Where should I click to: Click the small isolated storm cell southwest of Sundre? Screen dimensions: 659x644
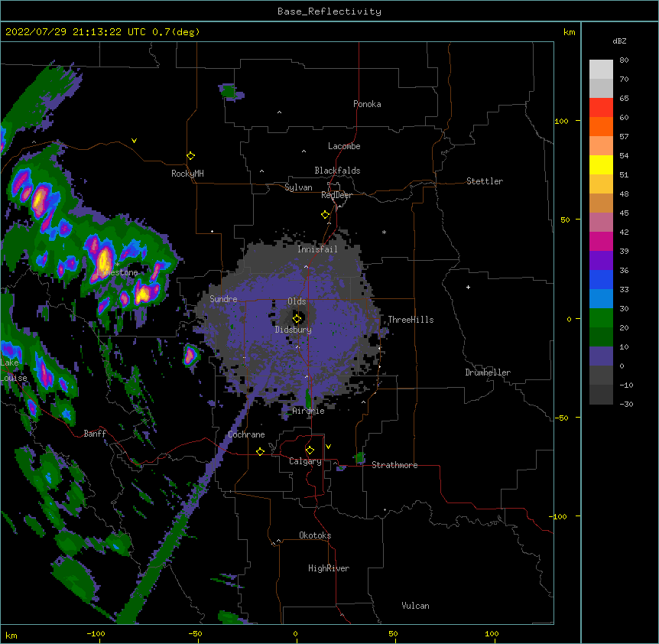(x=190, y=354)
